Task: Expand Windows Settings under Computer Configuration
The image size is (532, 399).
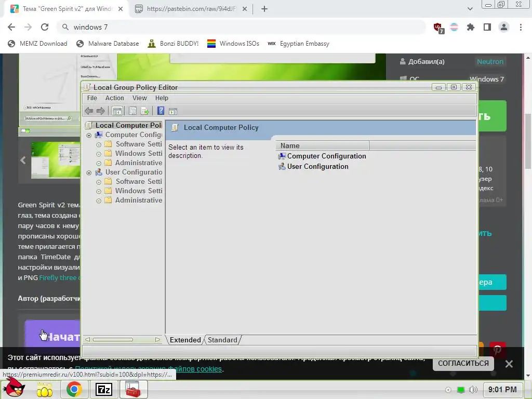Action: [x=99, y=154]
